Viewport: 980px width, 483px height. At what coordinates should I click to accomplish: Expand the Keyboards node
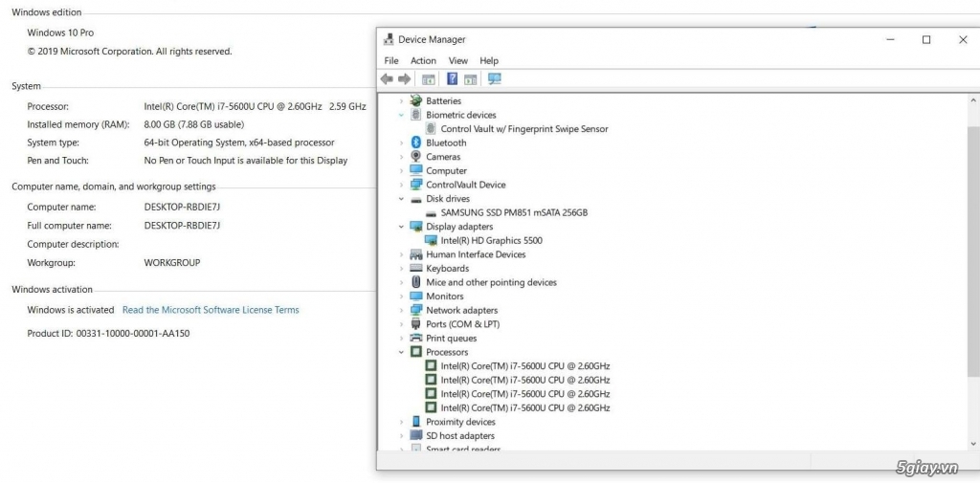coord(401,268)
